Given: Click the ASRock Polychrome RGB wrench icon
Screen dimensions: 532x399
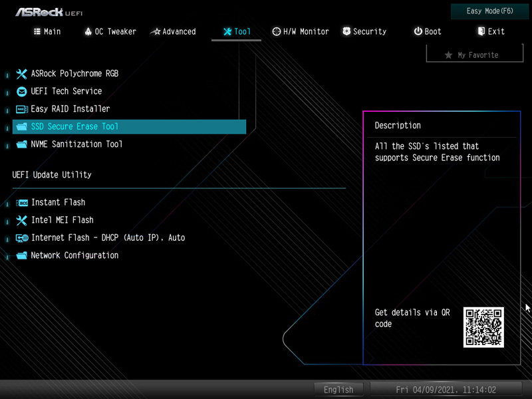Looking at the screenshot, I should click(21, 74).
